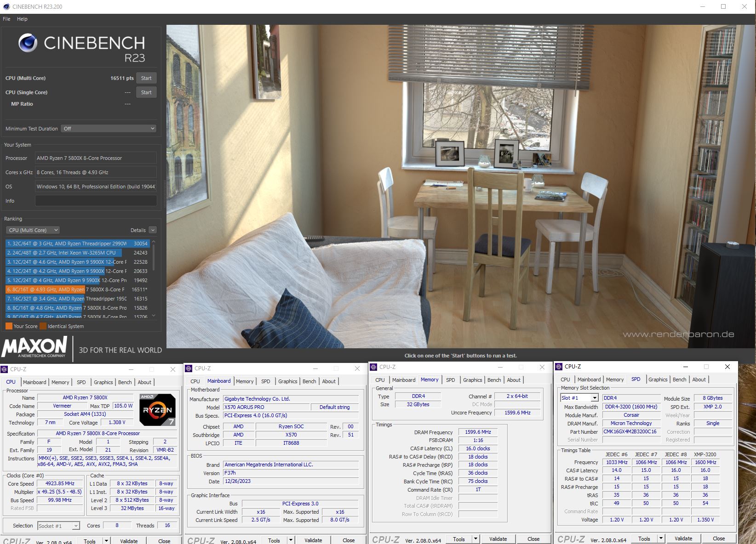Click Validate in Mainboard CPU-Z window
Viewport: 756px width, 544px height.
point(313,540)
